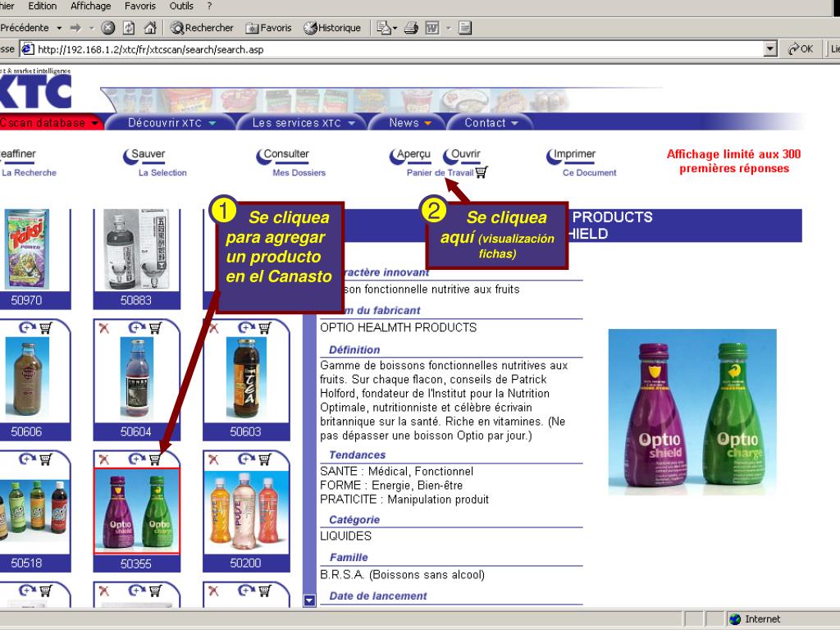The height and width of the screenshot is (630, 840).
Task: Click the printer icon in browser toolbar
Action: [x=411, y=28]
